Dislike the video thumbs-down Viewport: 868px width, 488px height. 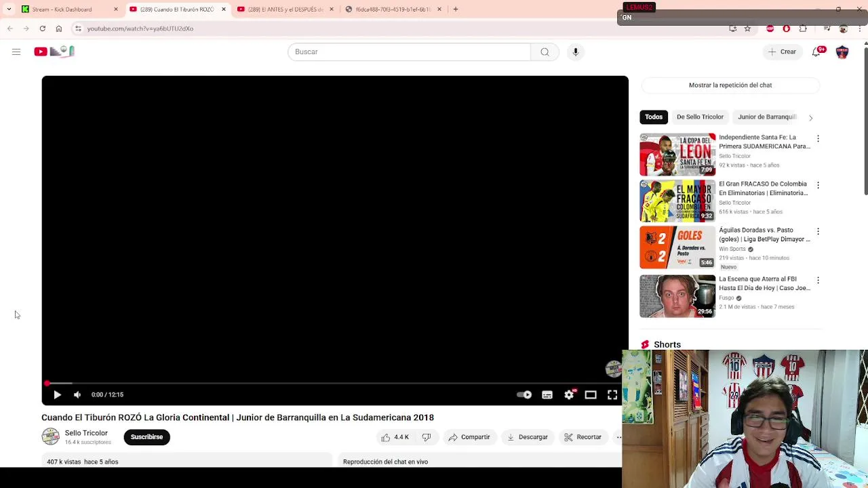[x=427, y=437]
